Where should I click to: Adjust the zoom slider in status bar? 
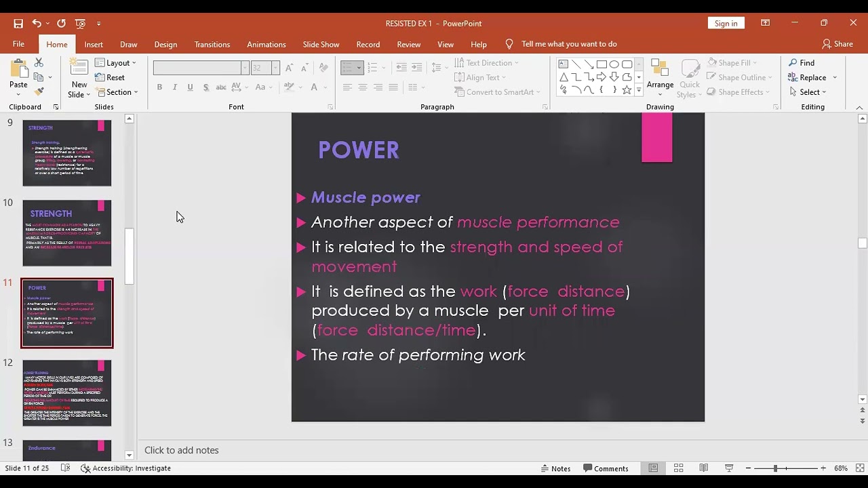coord(775,468)
